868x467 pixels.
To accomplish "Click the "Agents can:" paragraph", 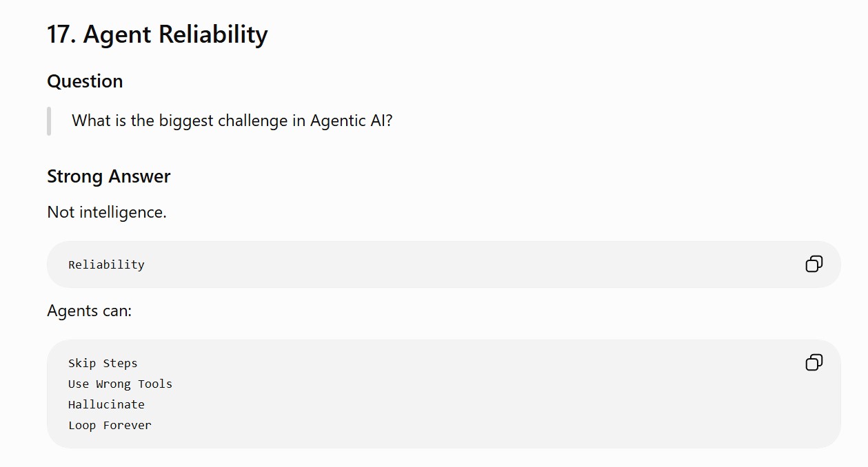I will point(89,311).
